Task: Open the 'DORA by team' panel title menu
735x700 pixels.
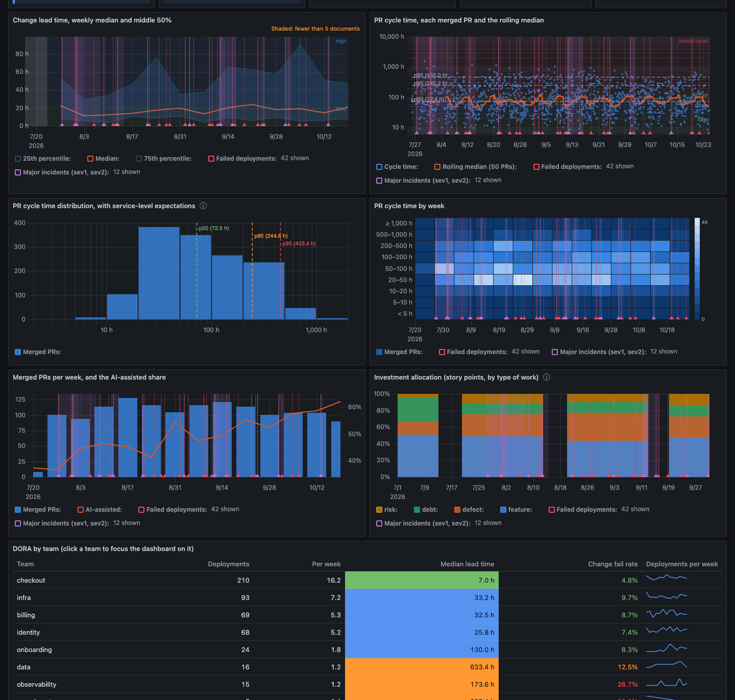Action: click(103, 549)
